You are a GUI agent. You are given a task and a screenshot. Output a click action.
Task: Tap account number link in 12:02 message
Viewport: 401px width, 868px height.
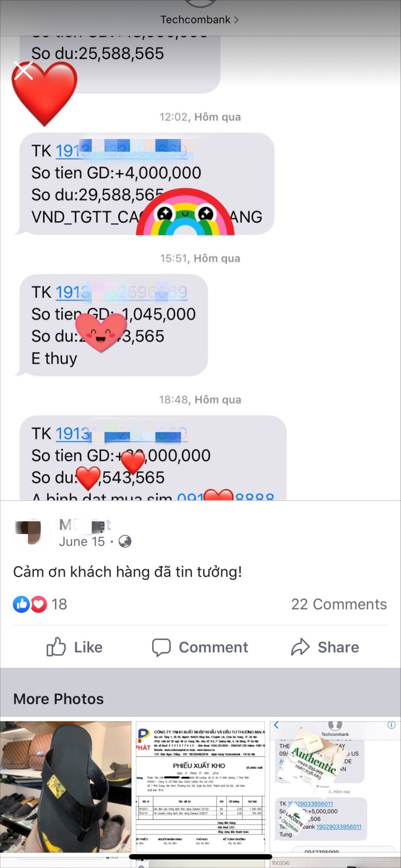coord(121,151)
